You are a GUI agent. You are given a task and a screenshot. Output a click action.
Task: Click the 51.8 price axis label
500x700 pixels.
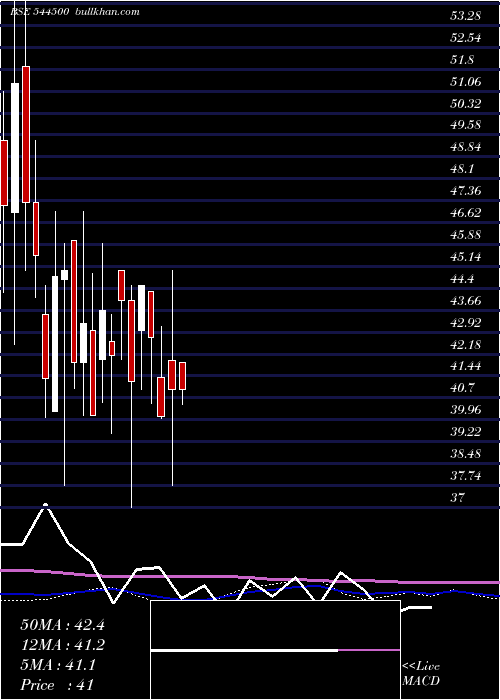pos(462,60)
